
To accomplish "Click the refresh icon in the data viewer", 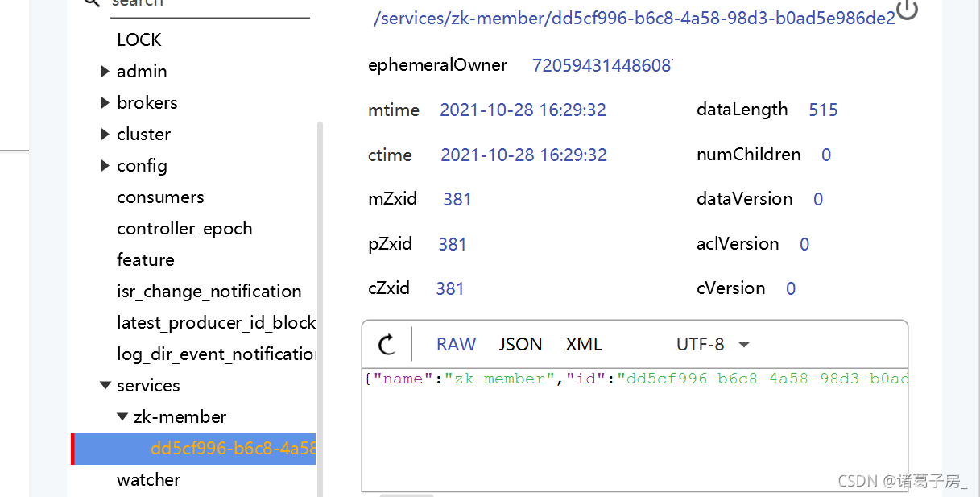I will coord(387,344).
